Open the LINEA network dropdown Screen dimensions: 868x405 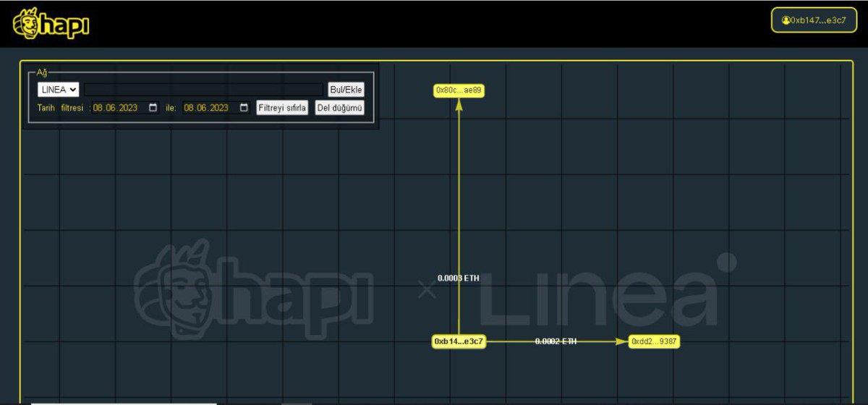click(59, 90)
